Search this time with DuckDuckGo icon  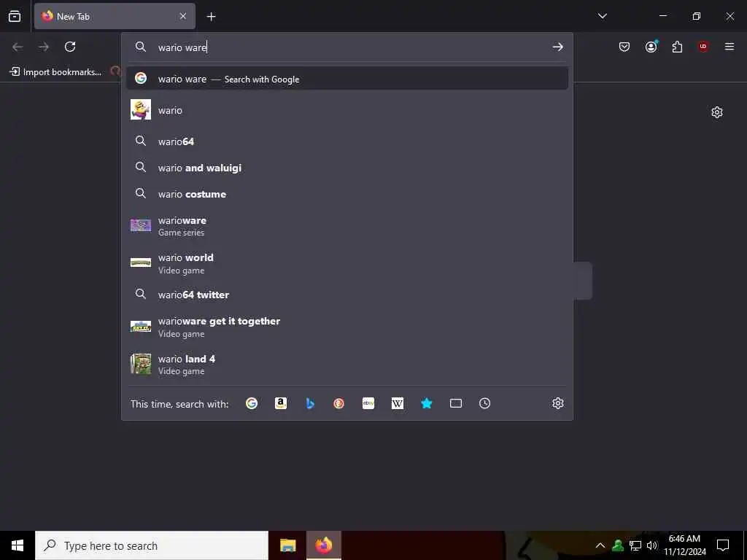point(338,403)
